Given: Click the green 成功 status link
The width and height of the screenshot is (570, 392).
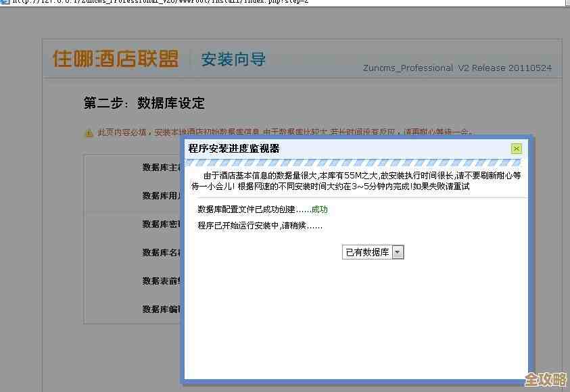Looking at the screenshot, I should point(318,210).
